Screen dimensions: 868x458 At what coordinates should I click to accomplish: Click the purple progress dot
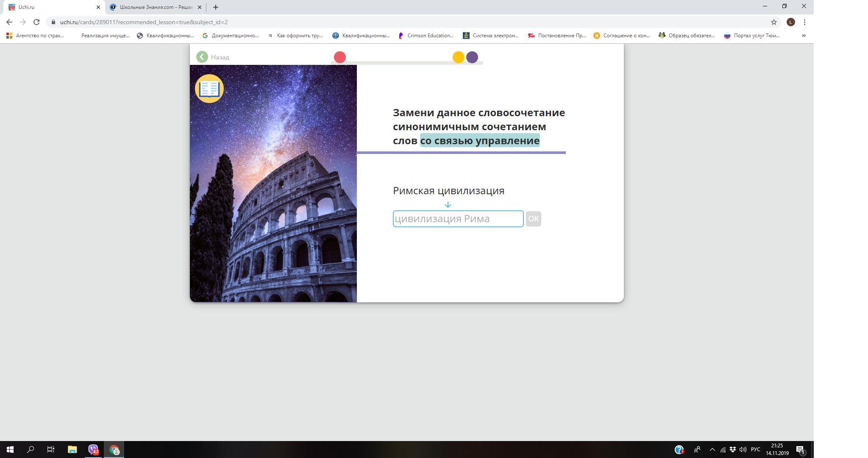472,57
